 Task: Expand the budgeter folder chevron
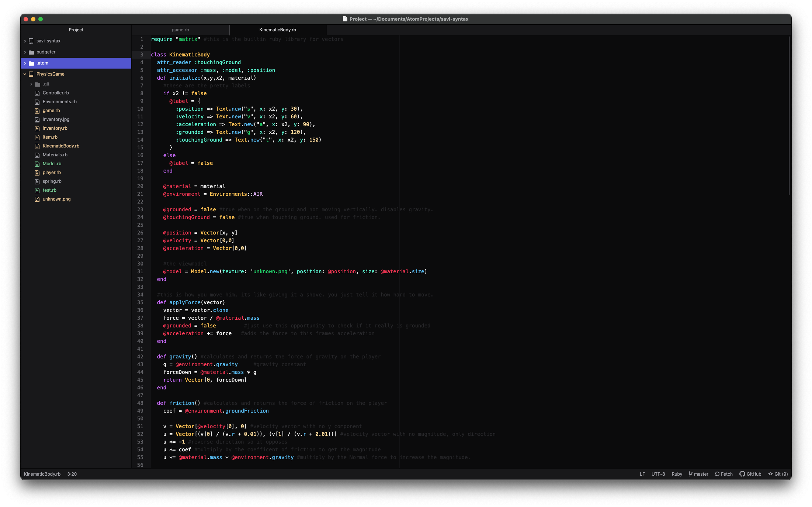tap(25, 52)
